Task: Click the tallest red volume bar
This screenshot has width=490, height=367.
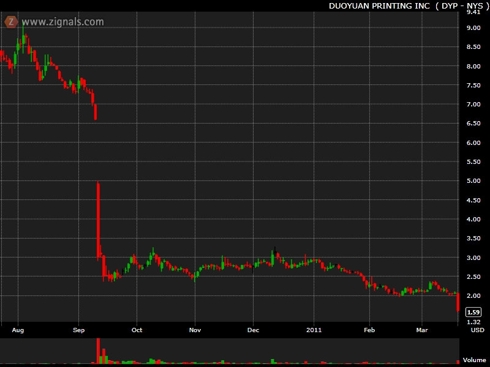Action: (x=98, y=351)
